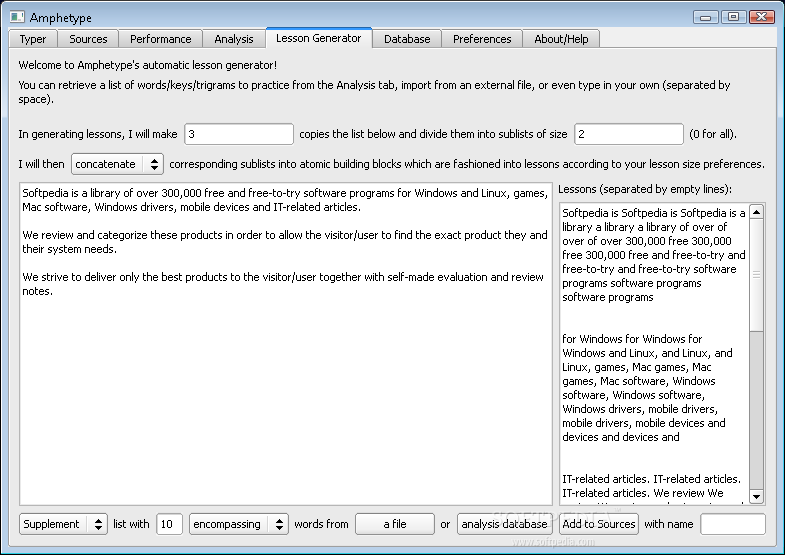Viewport: 785px width, 555px height.
Task: Open the Sources tab
Action: pyautogui.click(x=88, y=39)
